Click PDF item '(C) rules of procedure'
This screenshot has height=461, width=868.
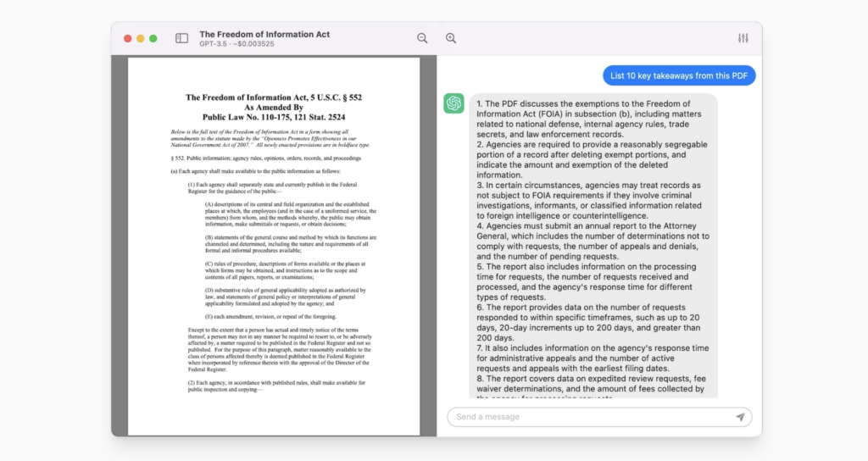[285, 270]
